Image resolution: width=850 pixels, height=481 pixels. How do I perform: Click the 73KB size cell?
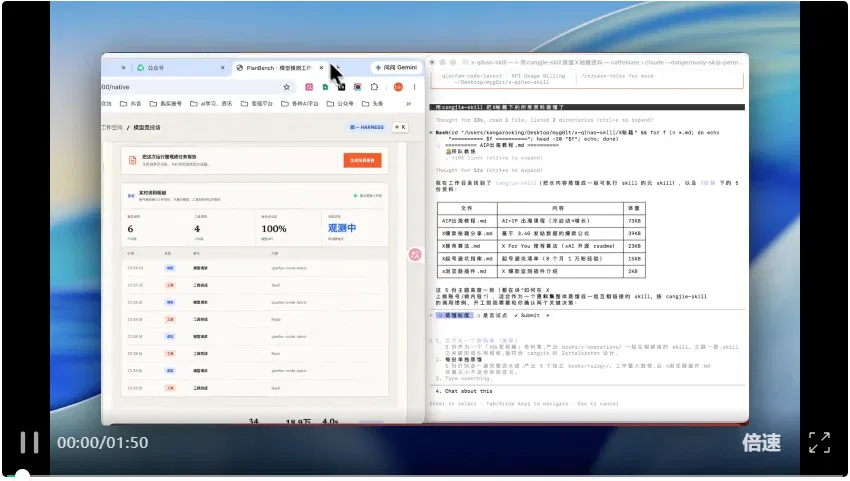634,221
